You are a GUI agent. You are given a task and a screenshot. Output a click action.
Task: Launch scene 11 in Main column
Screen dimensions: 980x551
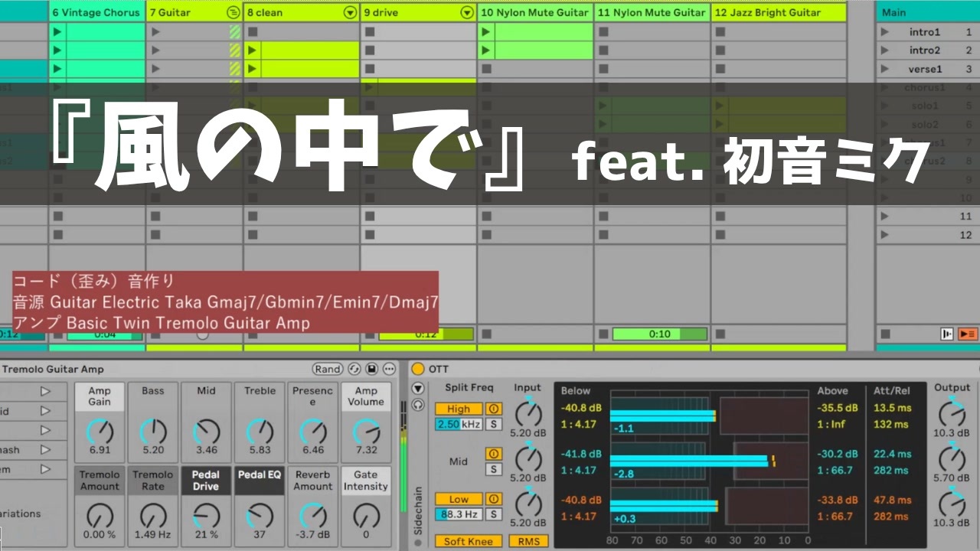click(885, 217)
